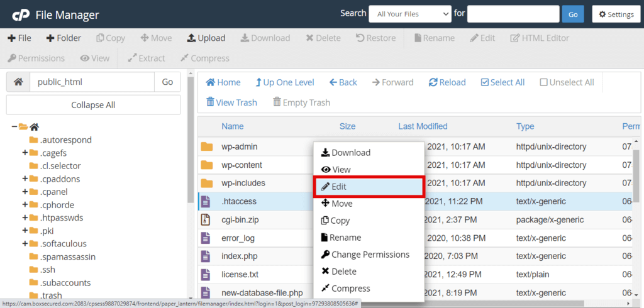Click Unselect All checkbox

566,82
